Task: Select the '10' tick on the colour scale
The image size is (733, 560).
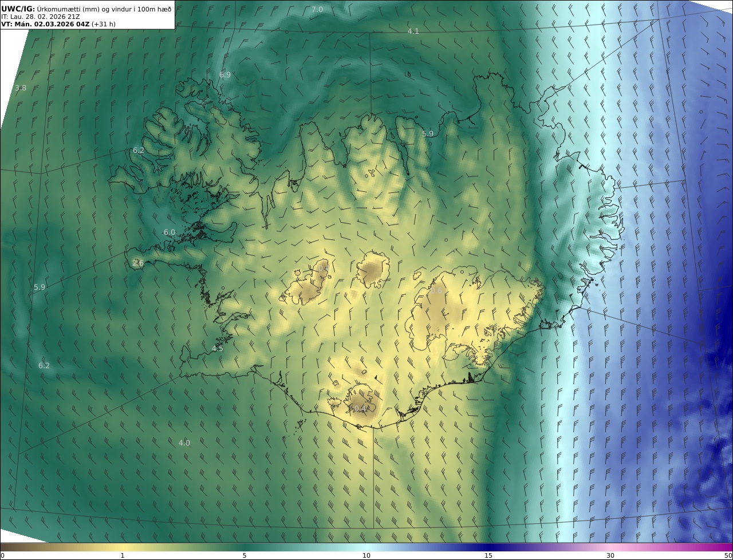Action: point(366,555)
